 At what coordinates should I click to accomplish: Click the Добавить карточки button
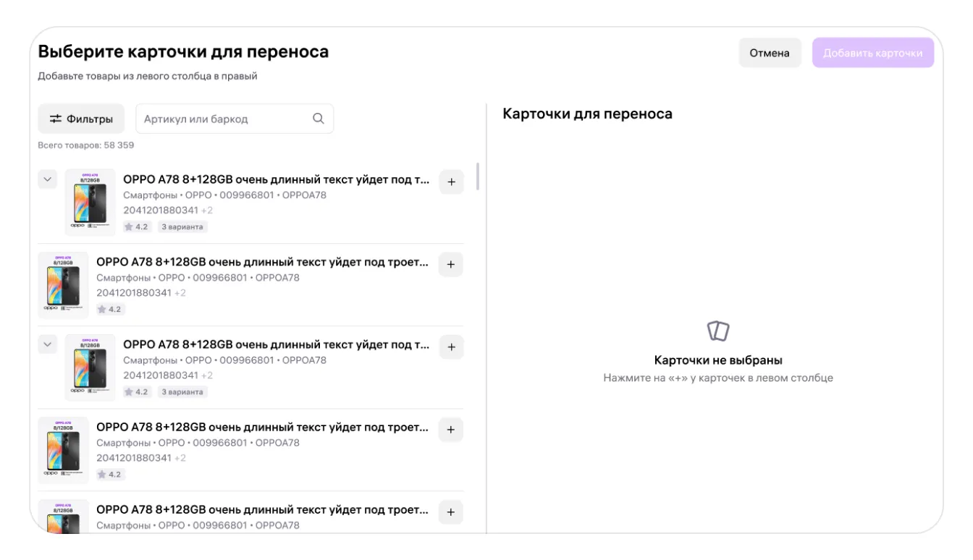[x=872, y=53]
